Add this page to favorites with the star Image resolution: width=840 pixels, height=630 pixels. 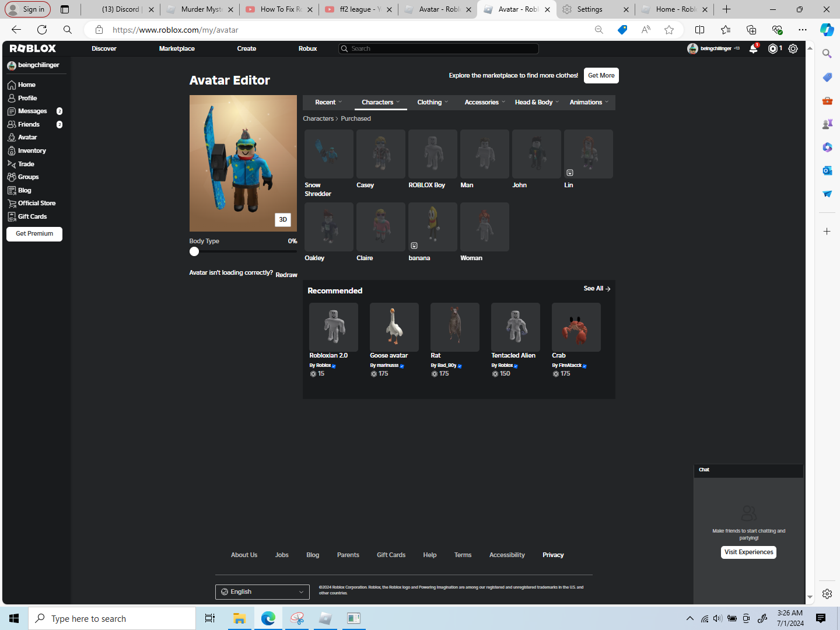[669, 30]
